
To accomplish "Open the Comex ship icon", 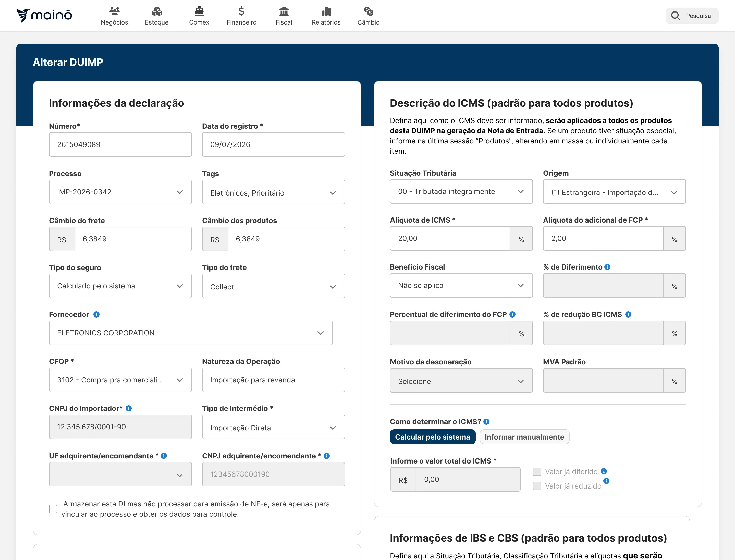I will [x=199, y=11].
